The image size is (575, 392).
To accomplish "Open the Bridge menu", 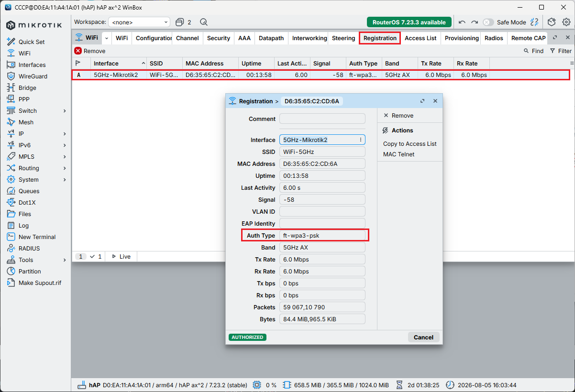I will click(x=27, y=87).
